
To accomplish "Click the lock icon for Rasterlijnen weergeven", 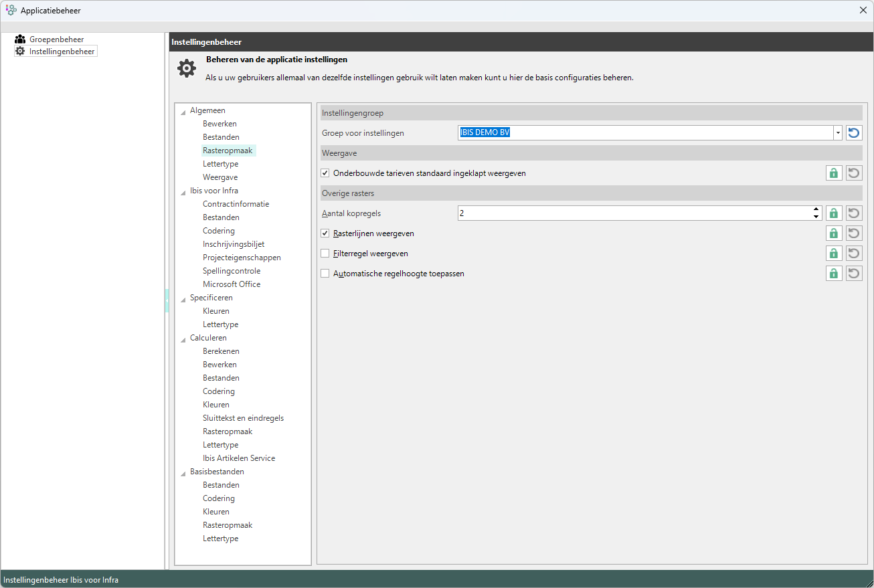I will click(833, 233).
